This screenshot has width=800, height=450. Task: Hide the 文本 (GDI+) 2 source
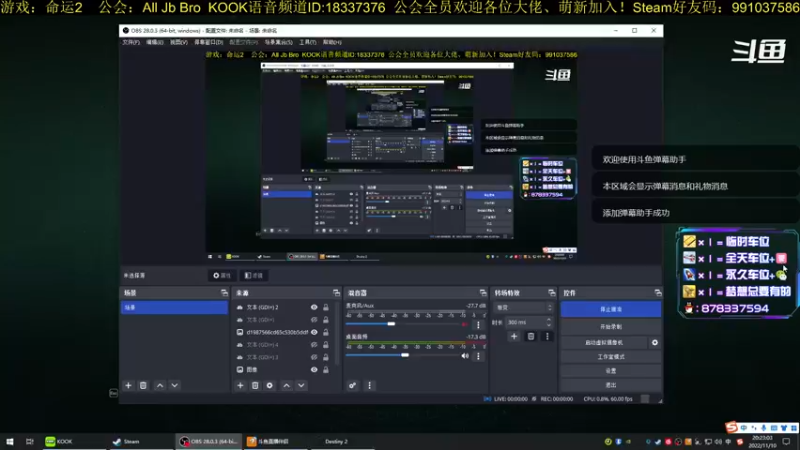pyautogui.click(x=314, y=307)
